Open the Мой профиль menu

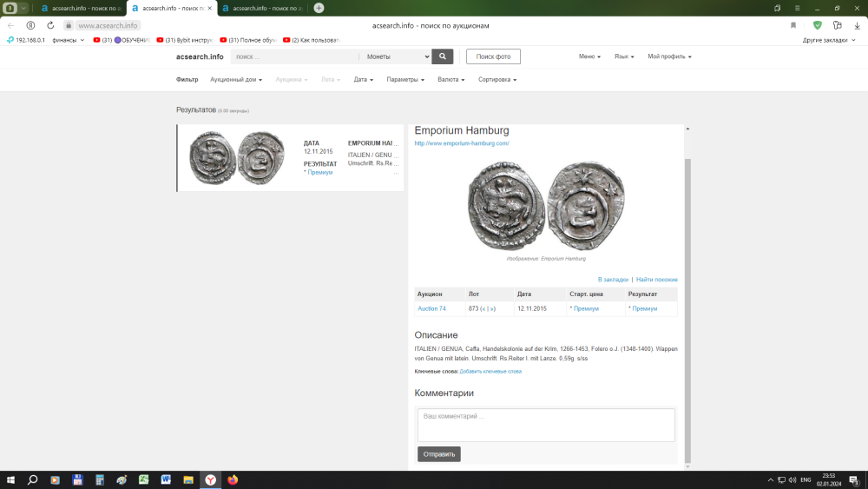(x=668, y=56)
